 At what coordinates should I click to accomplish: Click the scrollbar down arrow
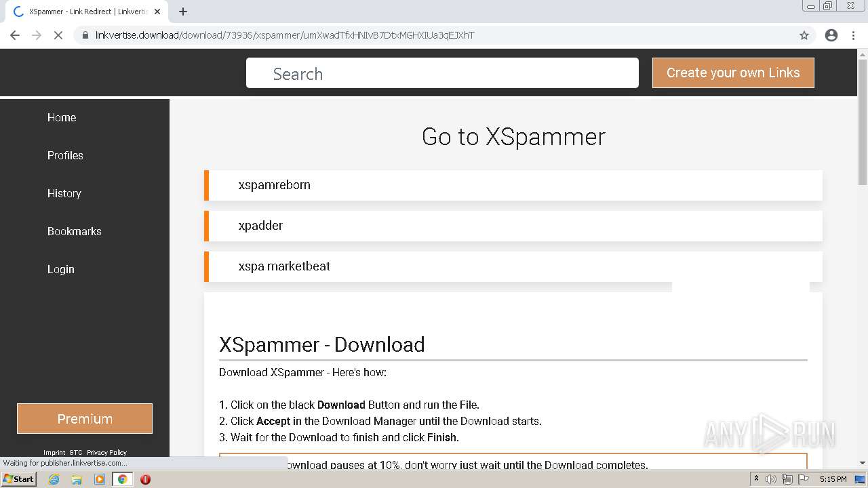[x=863, y=463]
